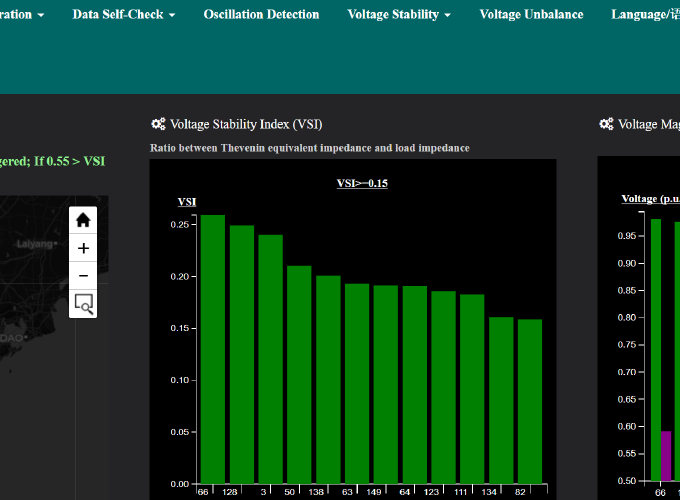Click the map home reset icon
The height and width of the screenshot is (500, 680).
tap(83, 220)
